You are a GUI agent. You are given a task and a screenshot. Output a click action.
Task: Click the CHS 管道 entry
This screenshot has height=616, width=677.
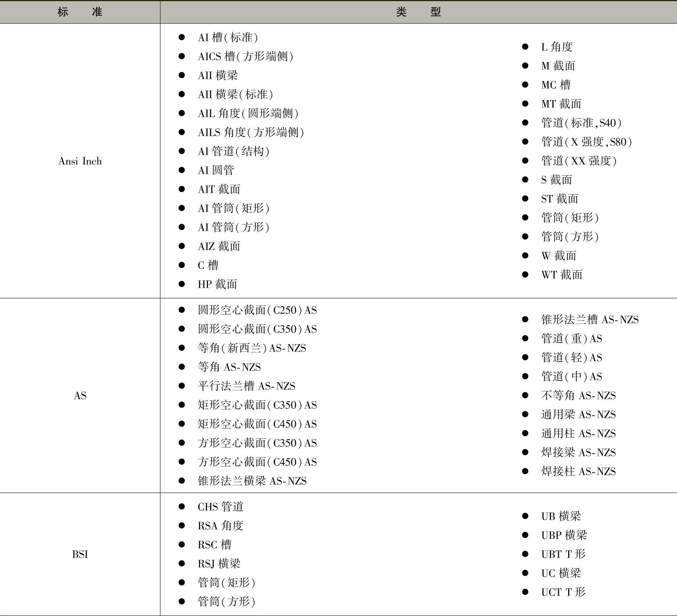(220, 507)
